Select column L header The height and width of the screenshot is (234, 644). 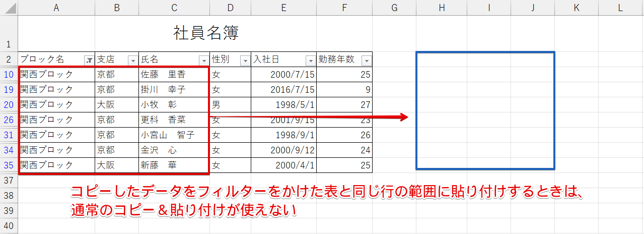point(621,8)
